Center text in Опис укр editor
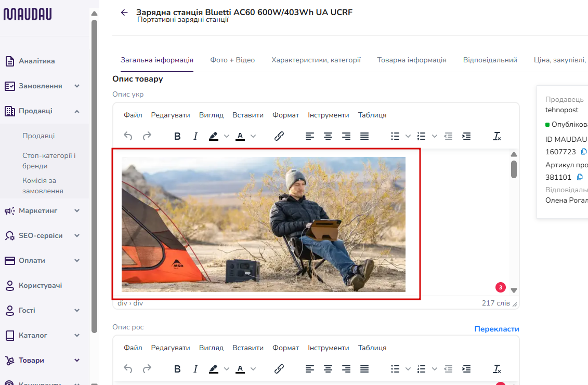Image resolution: width=588 pixels, height=385 pixels. 328,136
